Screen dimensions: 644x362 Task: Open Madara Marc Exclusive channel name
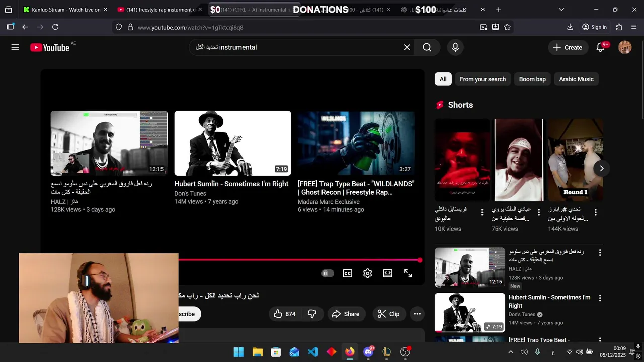click(329, 202)
